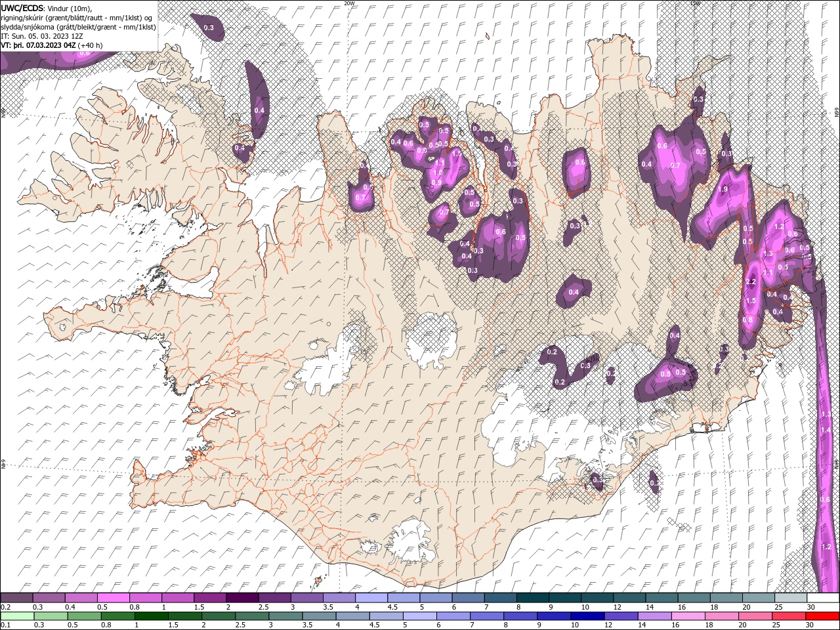Click the dark navy blue swatch in rain legend
The width and height of the screenshot is (840, 630).
point(586,616)
